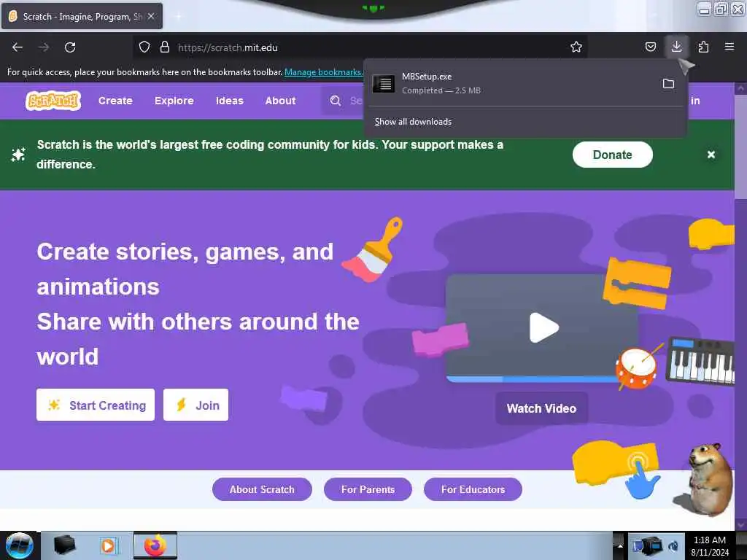
Task: Click the sparkle icon on the banner
Action: pos(18,155)
